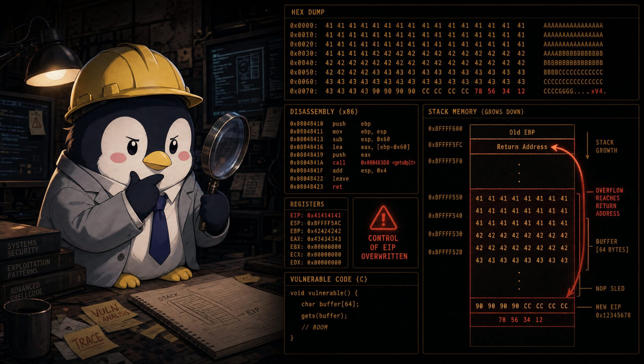Screen dimensions: 644x364
Task: Select the VULNERABLE CODE (C) panel title
Action: point(329,279)
